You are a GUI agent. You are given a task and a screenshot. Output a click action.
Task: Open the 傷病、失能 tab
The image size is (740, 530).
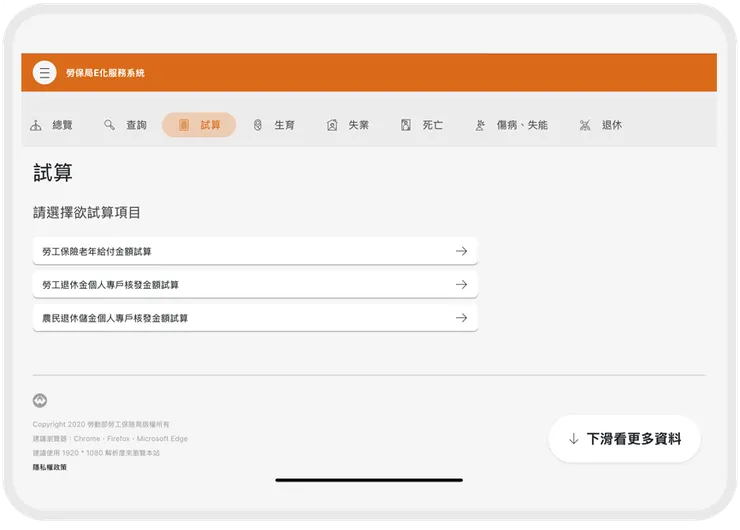(511, 125)
